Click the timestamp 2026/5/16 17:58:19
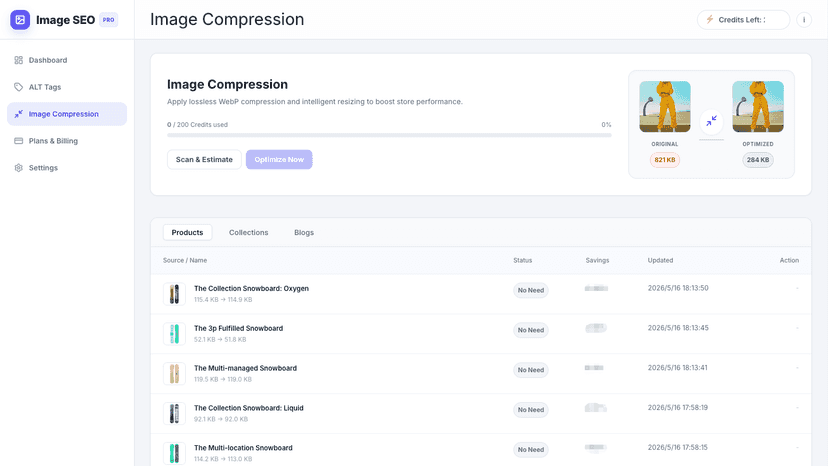Image resolution: width=828 pixels, height=466 pixels. click(678, 407)
